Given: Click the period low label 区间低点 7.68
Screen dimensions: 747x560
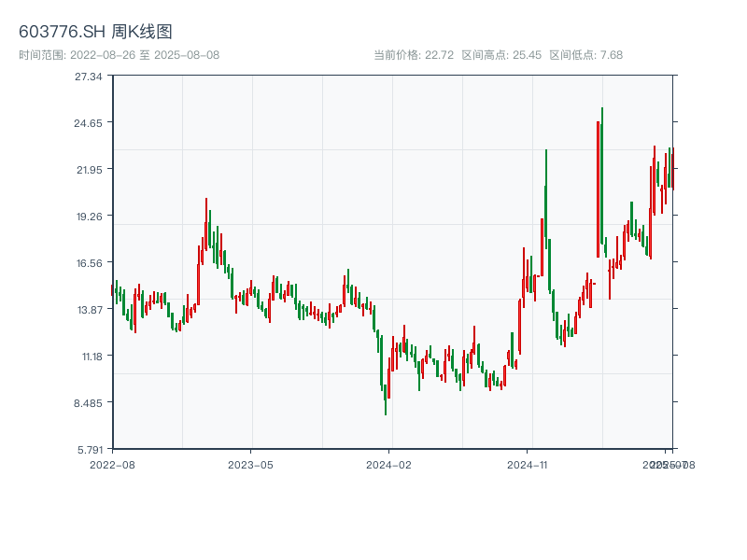Looking at the screenshot, I should coord(585,55).
